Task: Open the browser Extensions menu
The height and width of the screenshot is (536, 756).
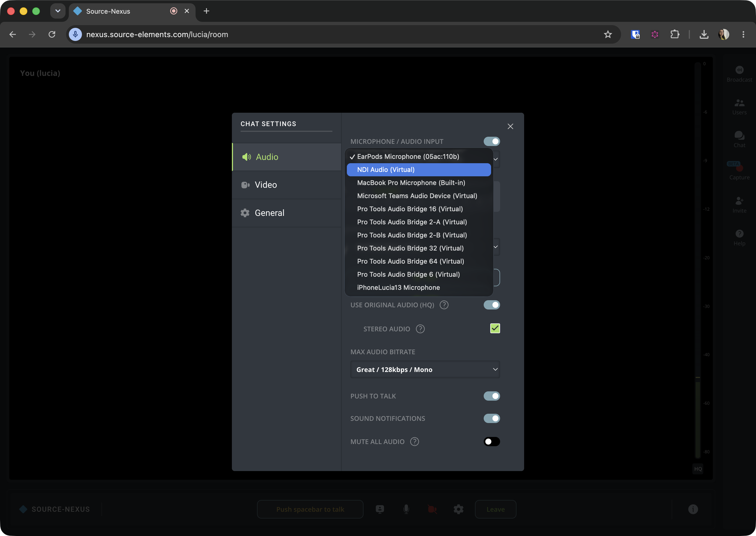Action: pos(675,34)
